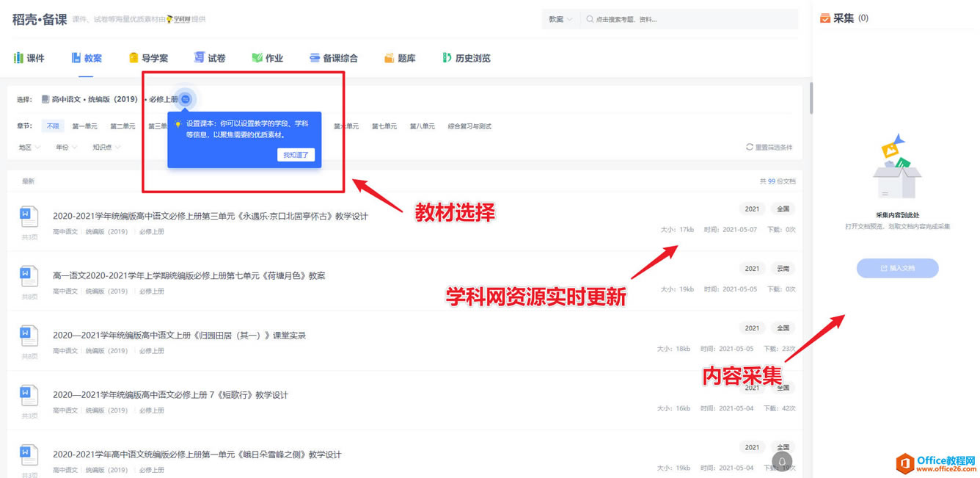Open the 试卷 exam papers tab
Viewport: 980px width, 478px height.
click(x=210, y=58)
